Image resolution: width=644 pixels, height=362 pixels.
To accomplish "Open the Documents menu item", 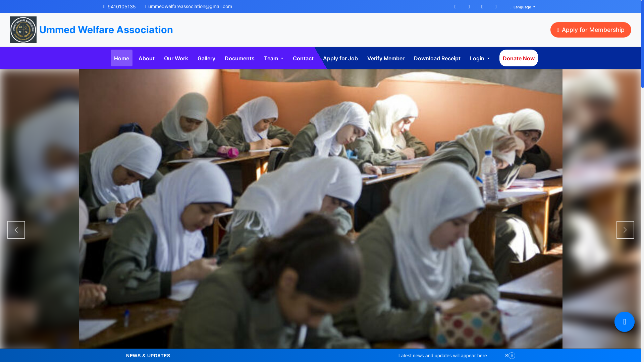I will (x=239, y=58).
